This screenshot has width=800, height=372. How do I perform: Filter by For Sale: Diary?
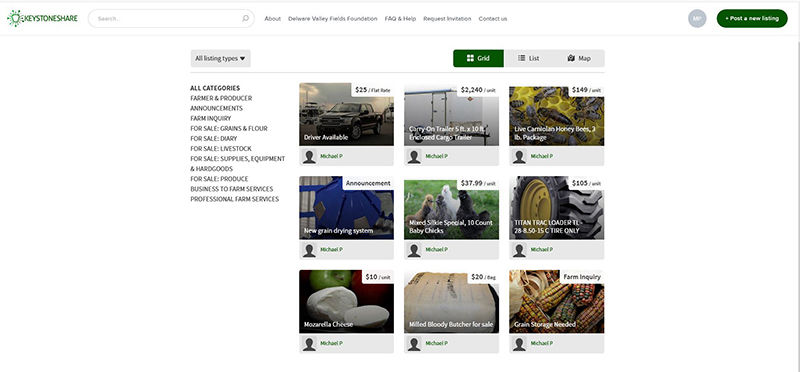coord(214,138)
